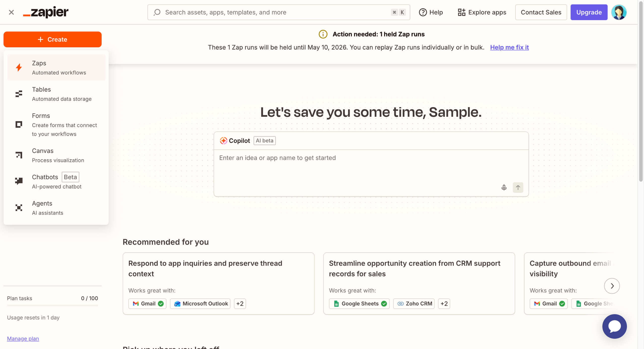
Task: Open the Chatbots icon in sidebar
Action: pyautogui.click(x=19, y=181)
